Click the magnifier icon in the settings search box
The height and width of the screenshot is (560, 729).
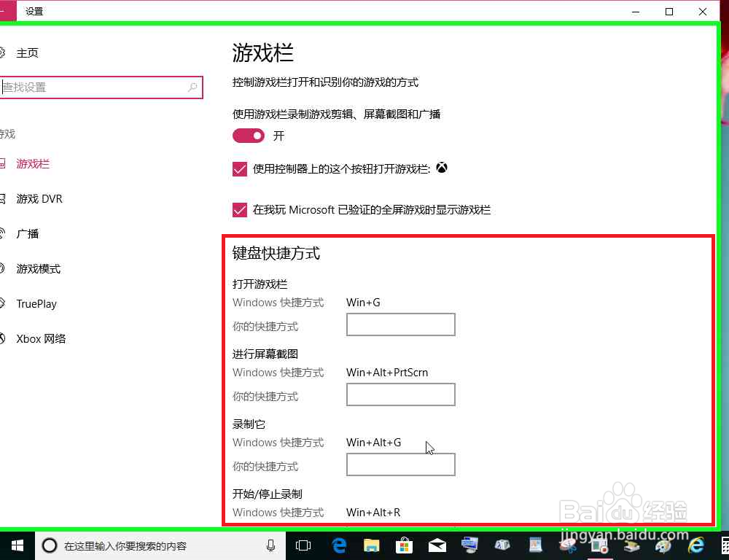[192, 87]
